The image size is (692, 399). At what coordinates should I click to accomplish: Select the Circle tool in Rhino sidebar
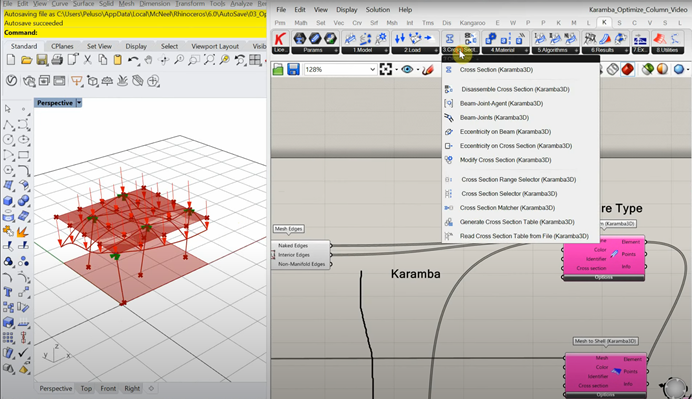pos(8,140)
